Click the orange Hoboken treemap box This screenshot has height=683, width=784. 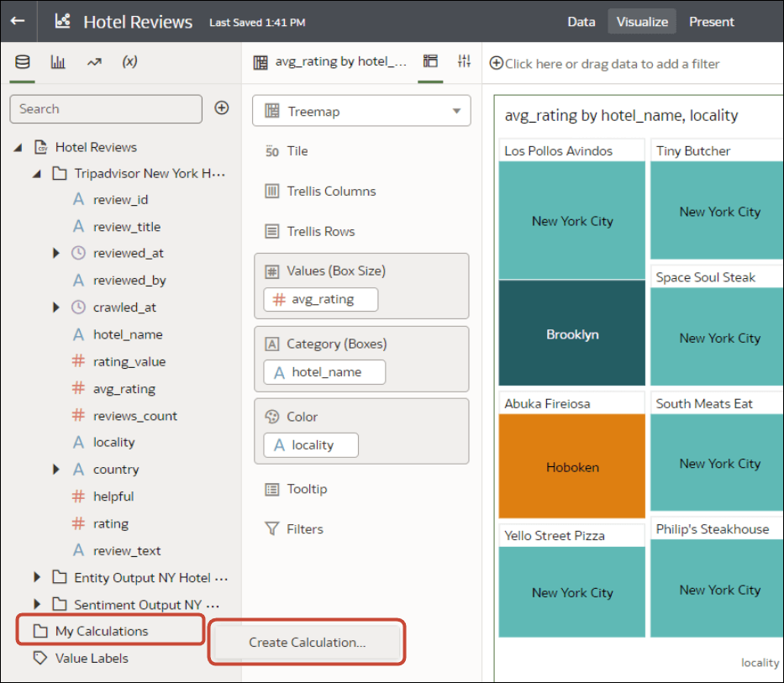[x=572, y=466]
